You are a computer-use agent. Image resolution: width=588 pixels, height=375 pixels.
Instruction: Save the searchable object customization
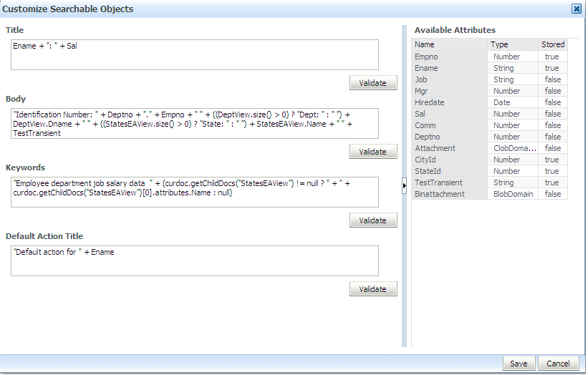(519, 364)
